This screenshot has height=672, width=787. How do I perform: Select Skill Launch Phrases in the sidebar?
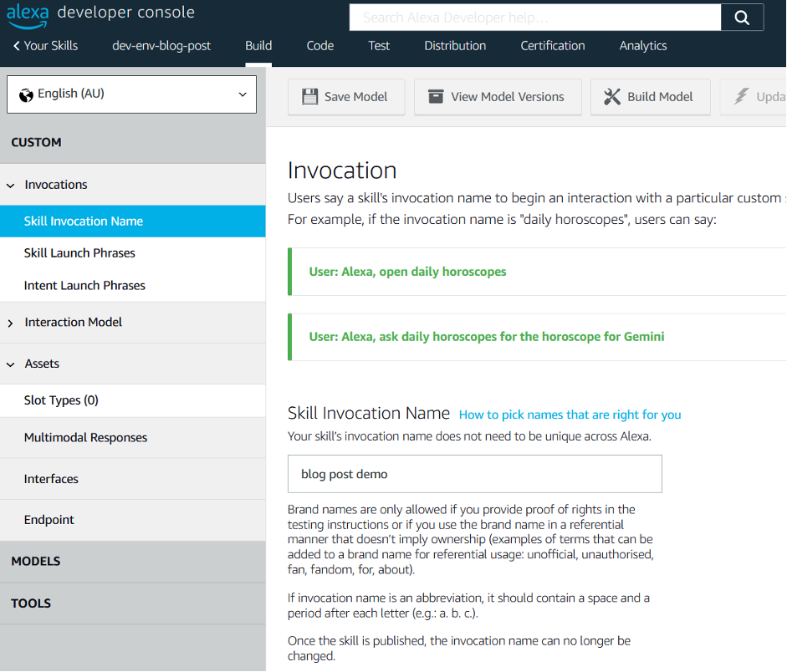click(79, 252)
